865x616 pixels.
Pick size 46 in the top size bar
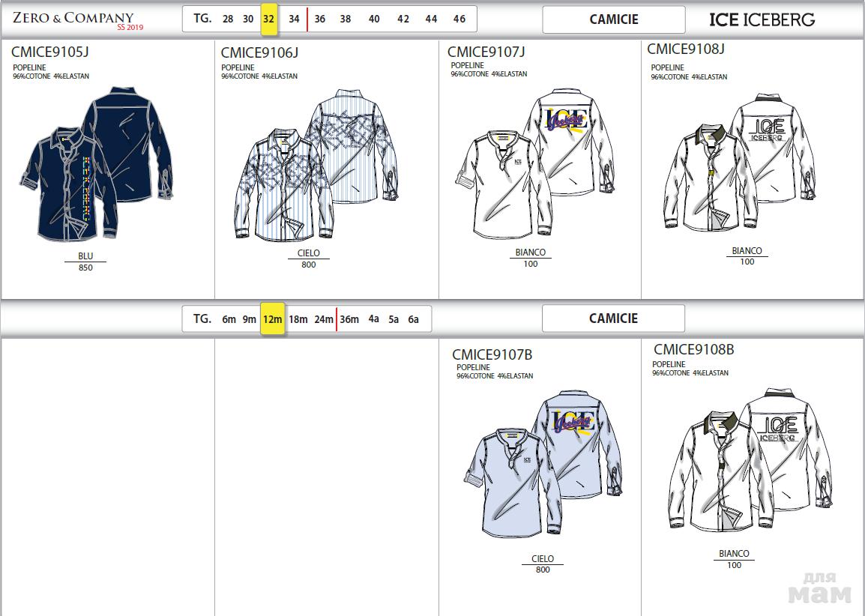coord(459,19)
